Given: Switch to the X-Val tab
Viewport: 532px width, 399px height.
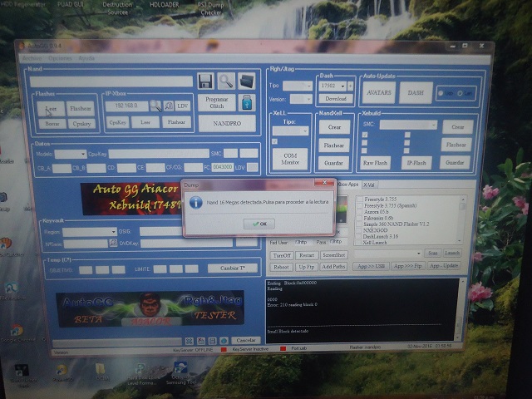Looking at the screenshot, I should coord(371,184).
